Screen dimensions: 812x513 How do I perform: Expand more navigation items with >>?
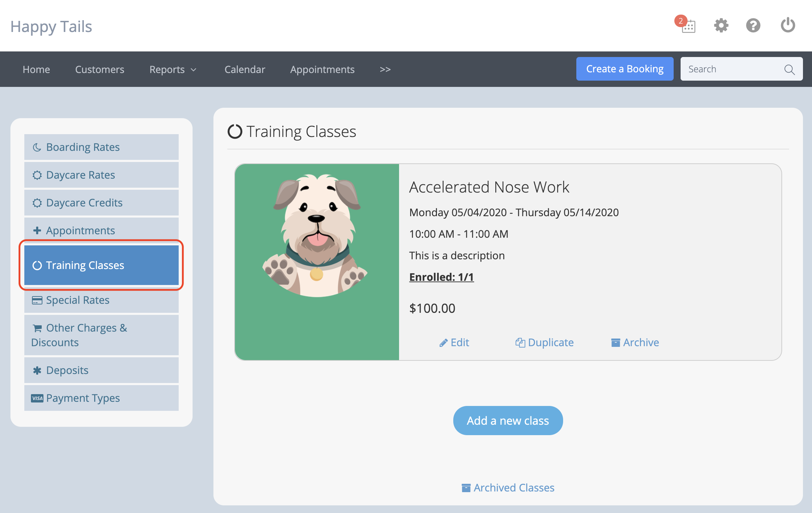[385, 70]
